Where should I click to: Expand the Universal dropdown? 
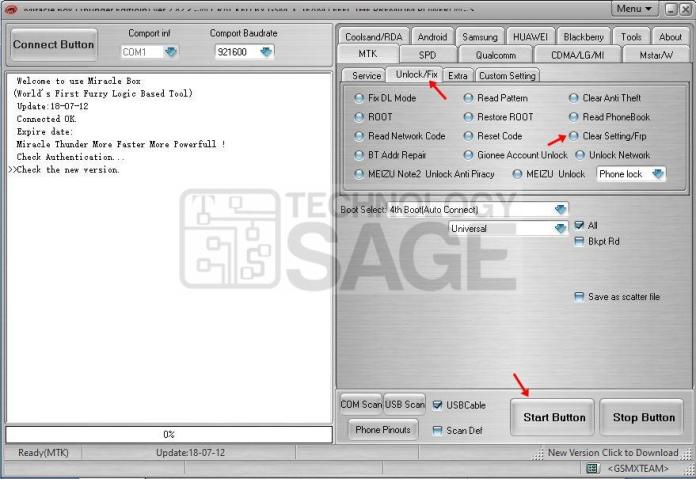[x=561, y=229]
